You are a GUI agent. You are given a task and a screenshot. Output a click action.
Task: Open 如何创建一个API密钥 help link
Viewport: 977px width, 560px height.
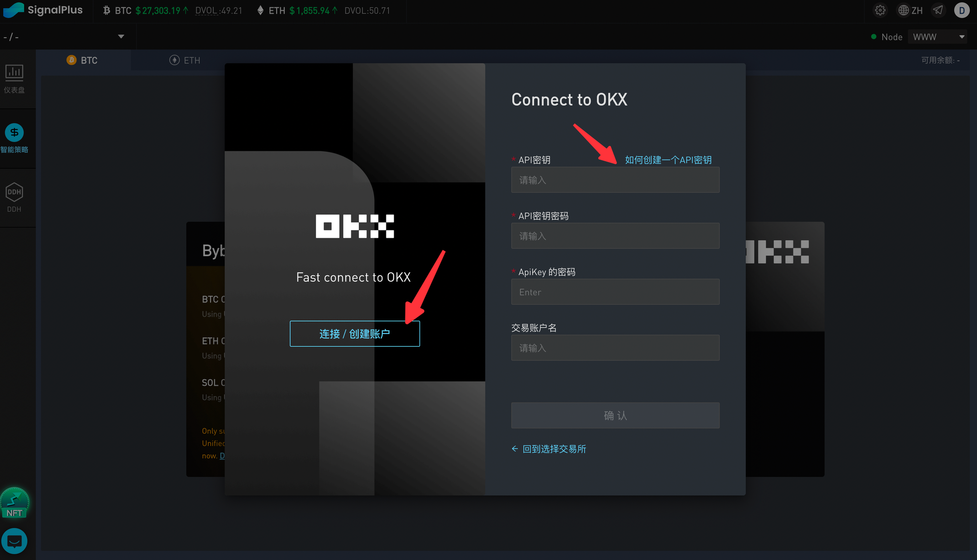668,160
